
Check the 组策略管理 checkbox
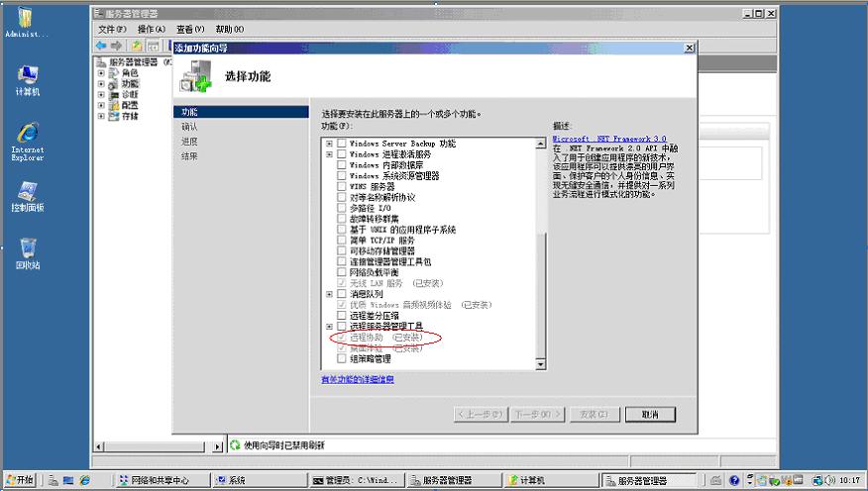pos(342,359)
